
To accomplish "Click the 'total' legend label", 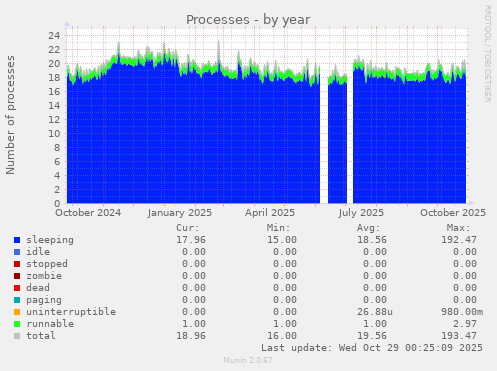I will point(41,336).
